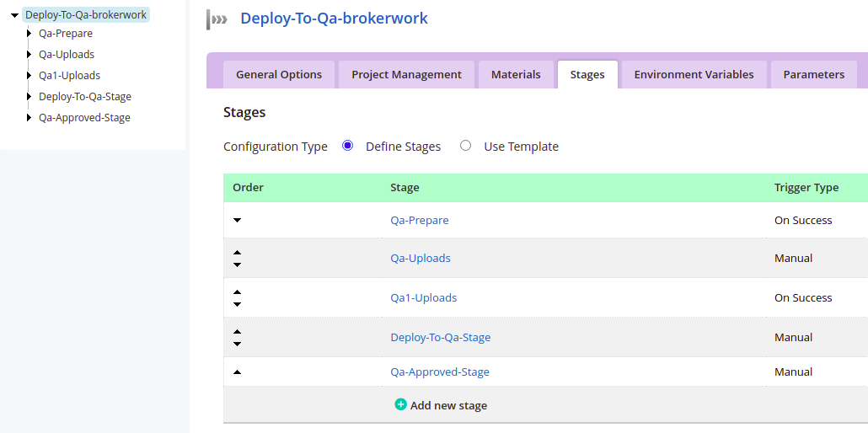The width and height of the screenshot is (868, 433).
Task: Open the Environment Variables tab
Action: coord(694,74)
